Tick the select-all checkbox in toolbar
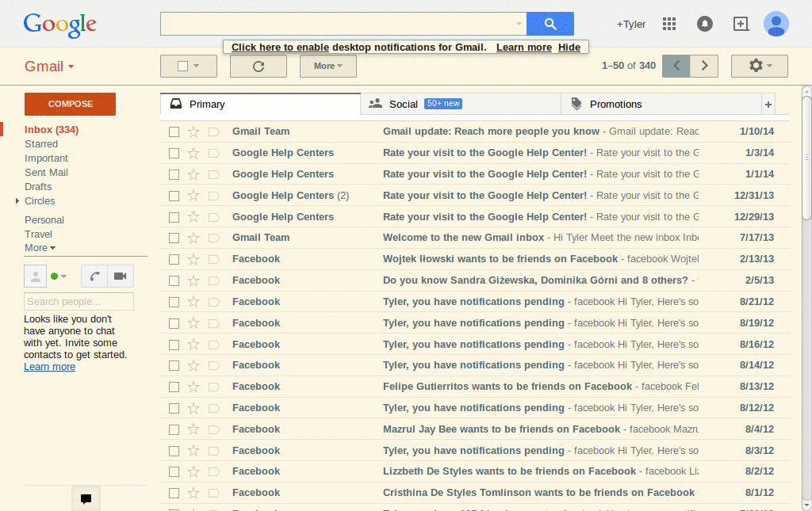Screen dimensions: 812x511 click(x=182, y=67)
